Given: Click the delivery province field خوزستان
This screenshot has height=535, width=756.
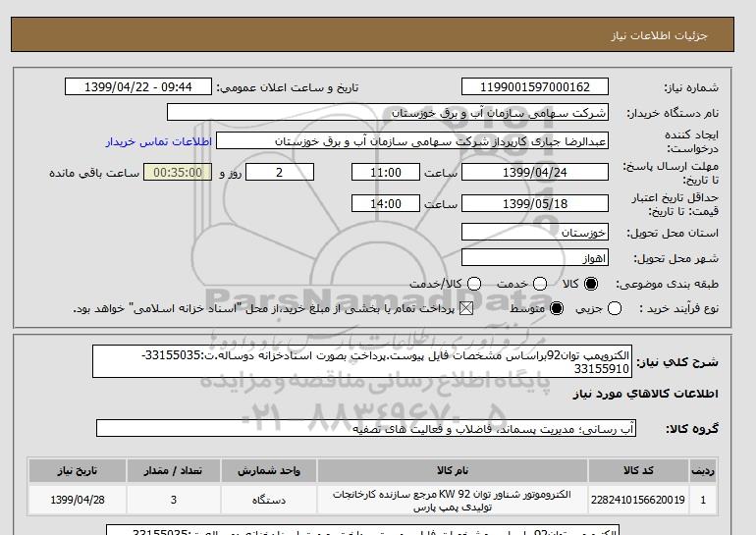Looking at the screenshot, I should pyautogui.click(x=535, y=232).
